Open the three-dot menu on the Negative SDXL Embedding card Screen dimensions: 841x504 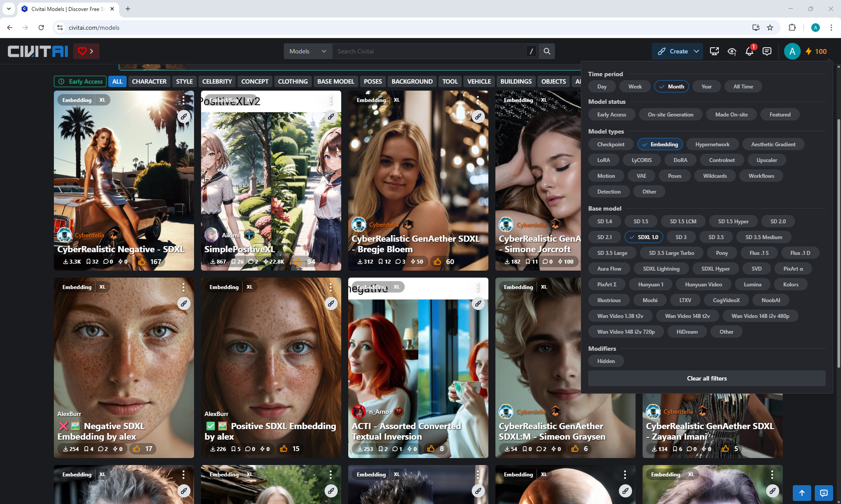[184, 287]
